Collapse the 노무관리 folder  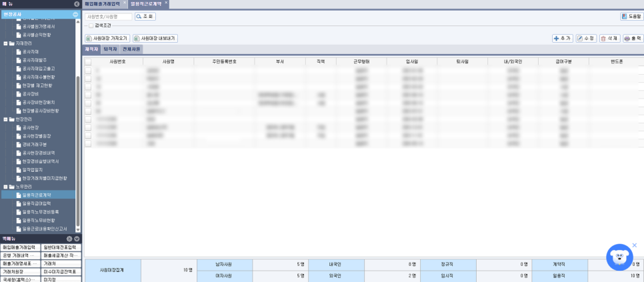tap(5, 187)
